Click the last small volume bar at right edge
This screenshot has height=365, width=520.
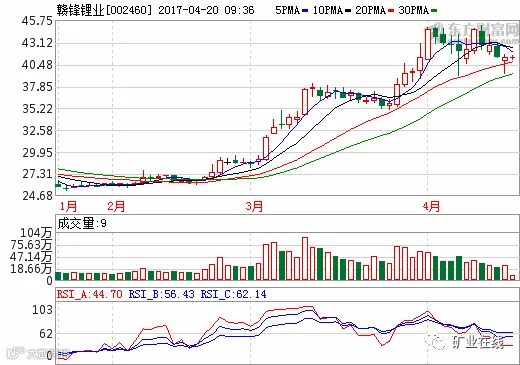(513, 277)
